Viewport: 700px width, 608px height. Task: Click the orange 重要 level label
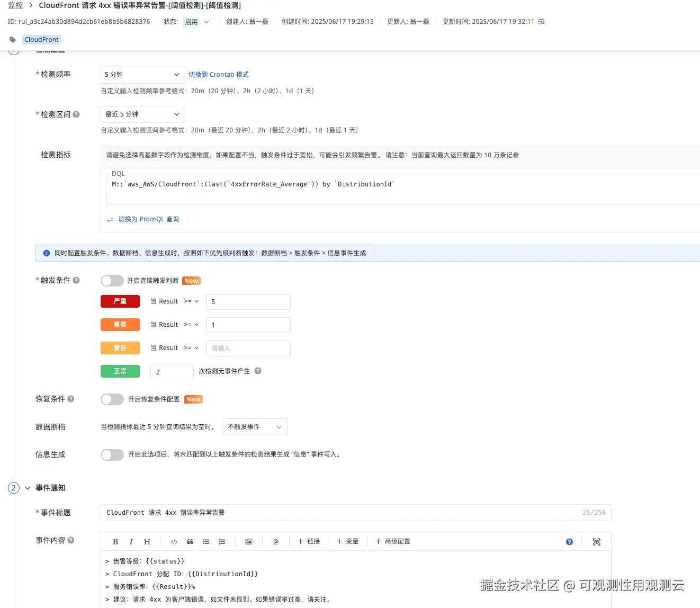(x=120, y=325)
